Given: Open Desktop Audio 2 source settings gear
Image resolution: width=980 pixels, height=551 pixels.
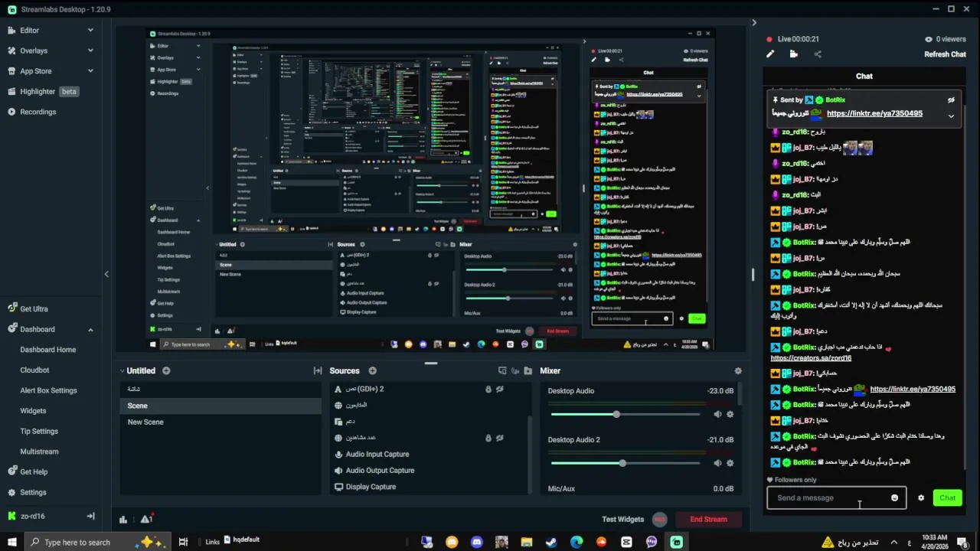Looking at the screenshot, I should coord(730,463).
